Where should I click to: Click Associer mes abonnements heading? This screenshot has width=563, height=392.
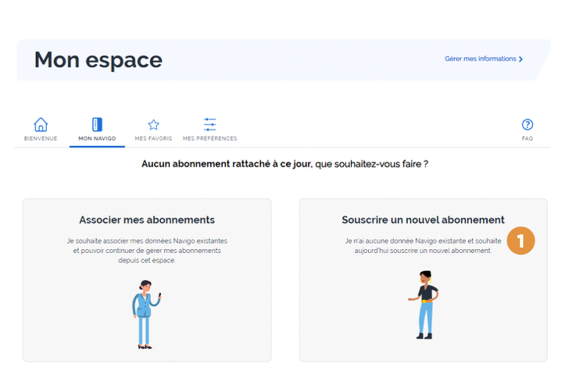click(x=147, y=220)
